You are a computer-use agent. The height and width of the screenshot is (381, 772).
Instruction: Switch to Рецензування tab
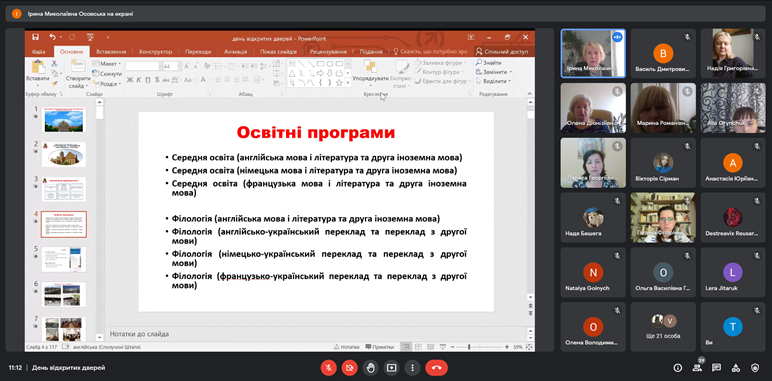(x=328, y=51)
